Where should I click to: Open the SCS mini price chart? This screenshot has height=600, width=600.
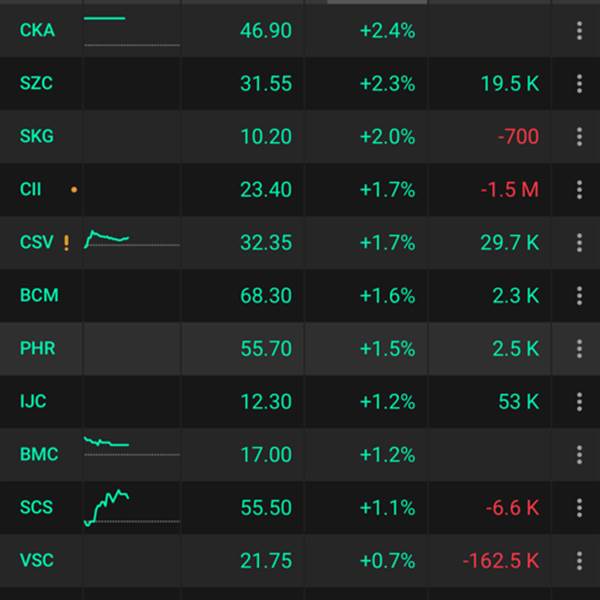coord(110,506)
